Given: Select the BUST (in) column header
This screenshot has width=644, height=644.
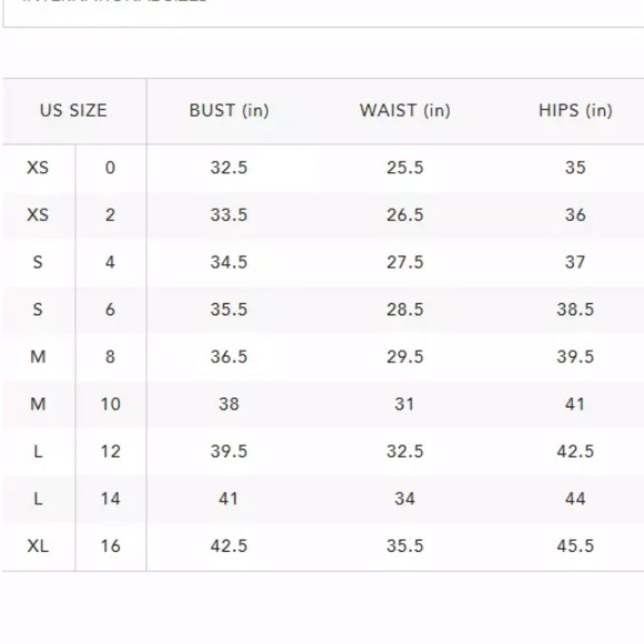Looking at the screenshot, I should coord(229,111).
